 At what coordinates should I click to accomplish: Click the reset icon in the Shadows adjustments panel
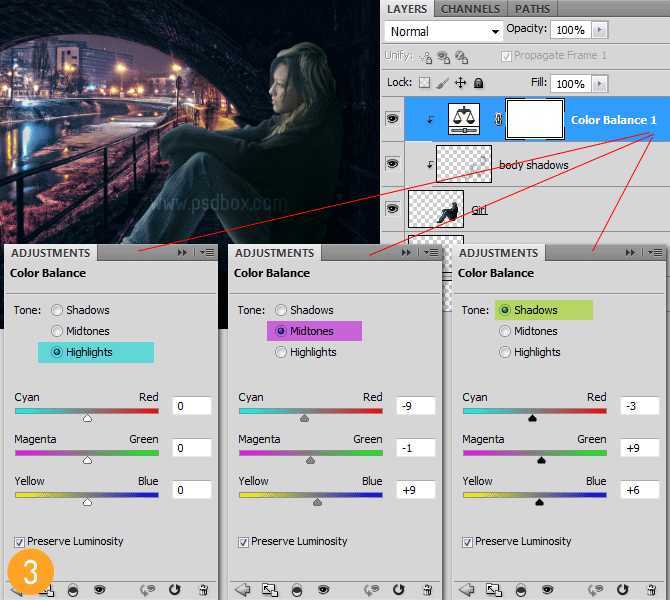pos(623,591)
